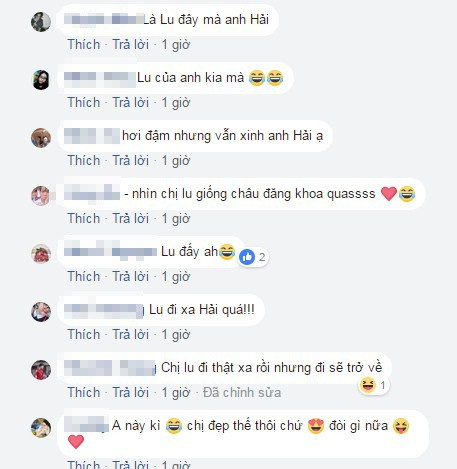This screenshot has width=457, height=469.
Task: Open avatar of "Lu đi xa Hải quá" commenter
Action: pyautogui.click(x=41, y=312)
